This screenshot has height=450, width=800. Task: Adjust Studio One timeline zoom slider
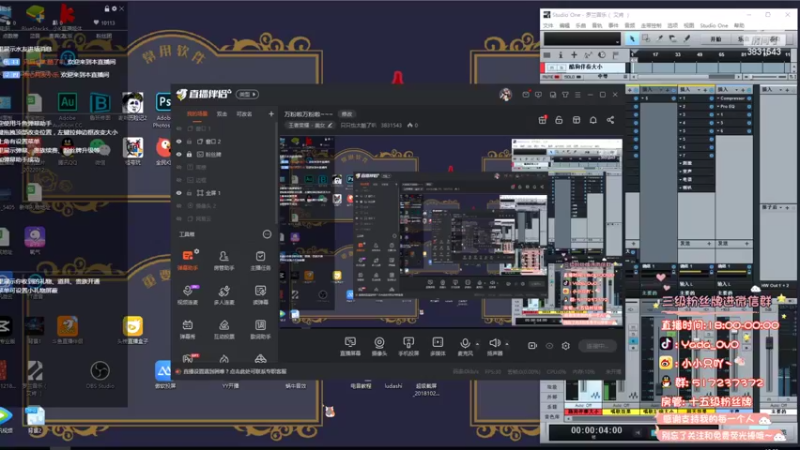click(x=764, y=77)
